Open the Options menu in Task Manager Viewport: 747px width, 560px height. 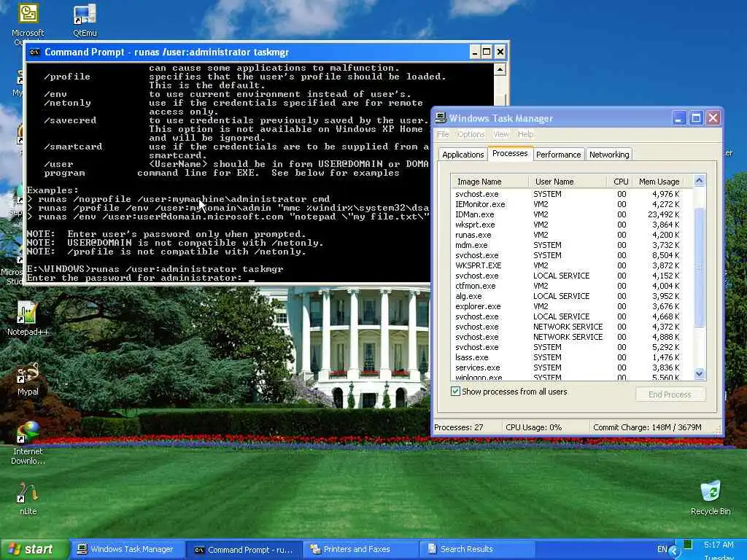[x=471, y=134]
